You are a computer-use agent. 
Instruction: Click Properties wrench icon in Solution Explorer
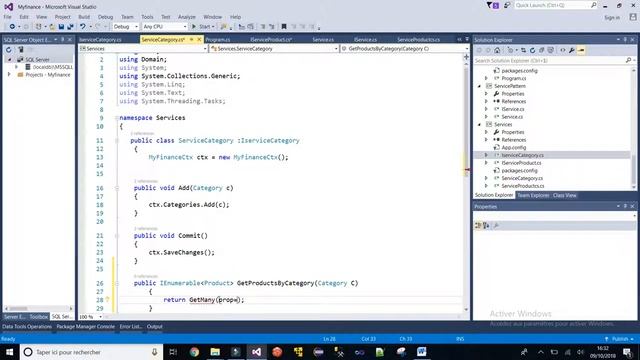572,50
